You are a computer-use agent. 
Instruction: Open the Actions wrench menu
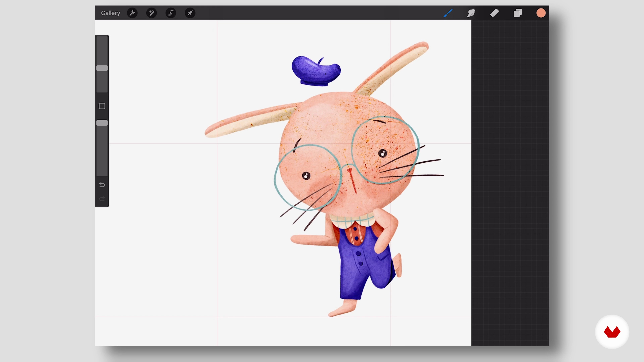[132, 13]
